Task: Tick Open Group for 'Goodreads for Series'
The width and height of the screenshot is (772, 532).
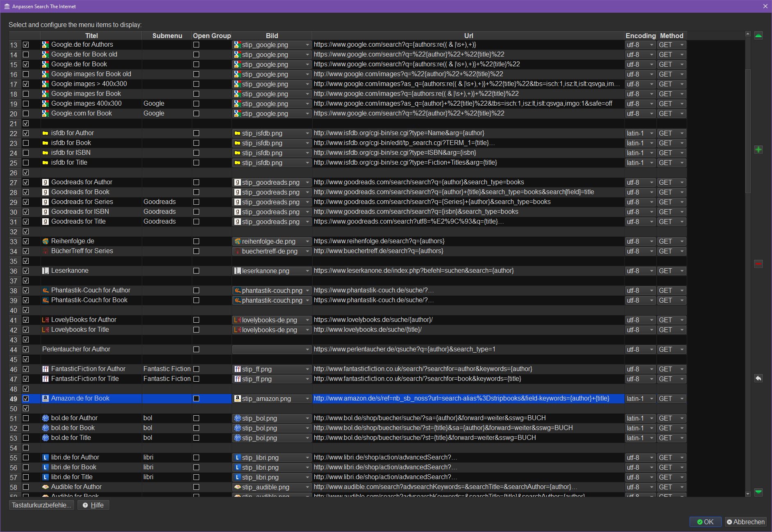Action: click(x=196, y=202)
